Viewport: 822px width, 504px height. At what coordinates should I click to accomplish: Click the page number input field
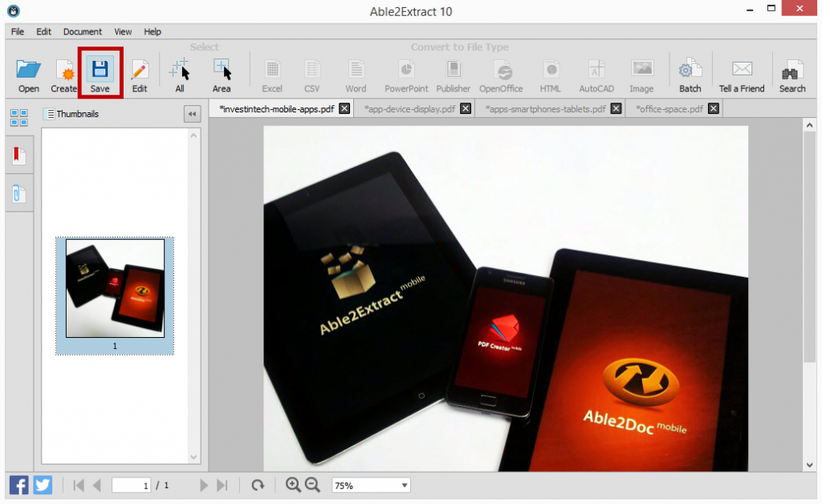click(131, 486)
